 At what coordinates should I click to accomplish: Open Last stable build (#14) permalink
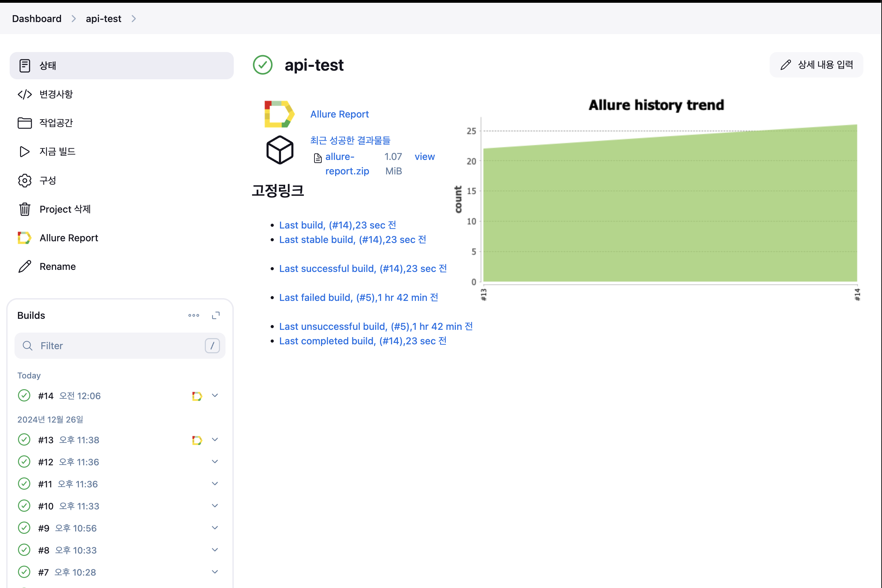353,240
